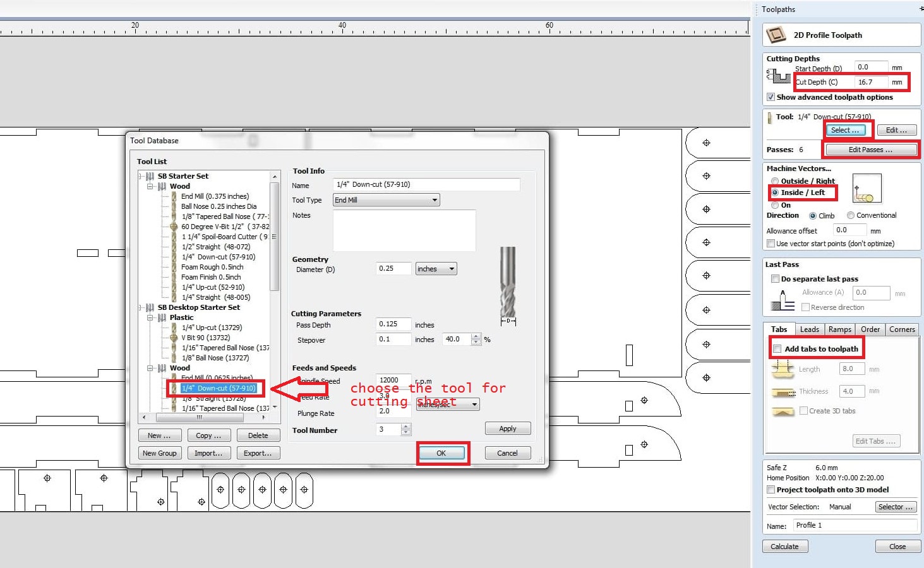Screen dimensions: 924x568
Task: Click the SB Desktop Starter Set group icon
Action: click(150, 307)
